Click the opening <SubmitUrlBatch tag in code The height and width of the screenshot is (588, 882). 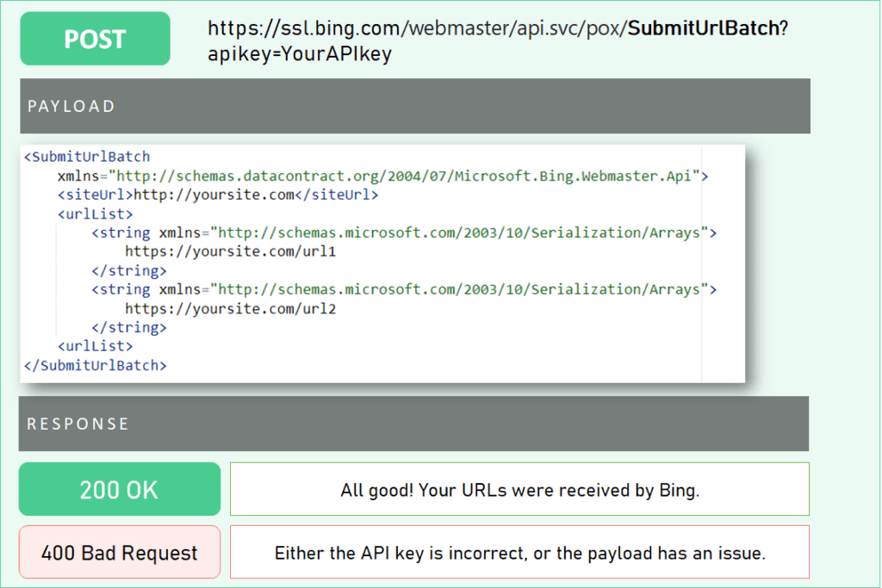(87, 157)
